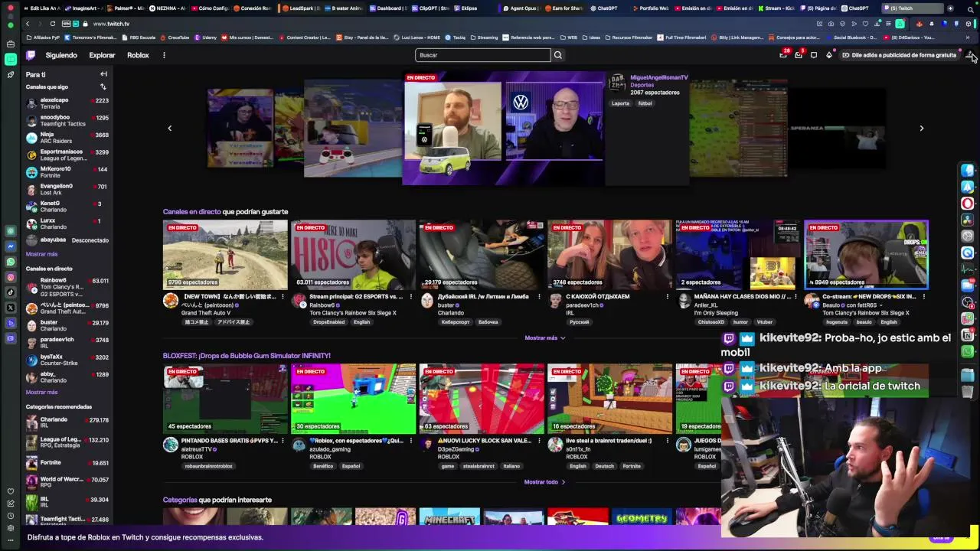Open Beaulo co-stream thumbnail
Screen dimensions: 980x551
pos(867,255)
